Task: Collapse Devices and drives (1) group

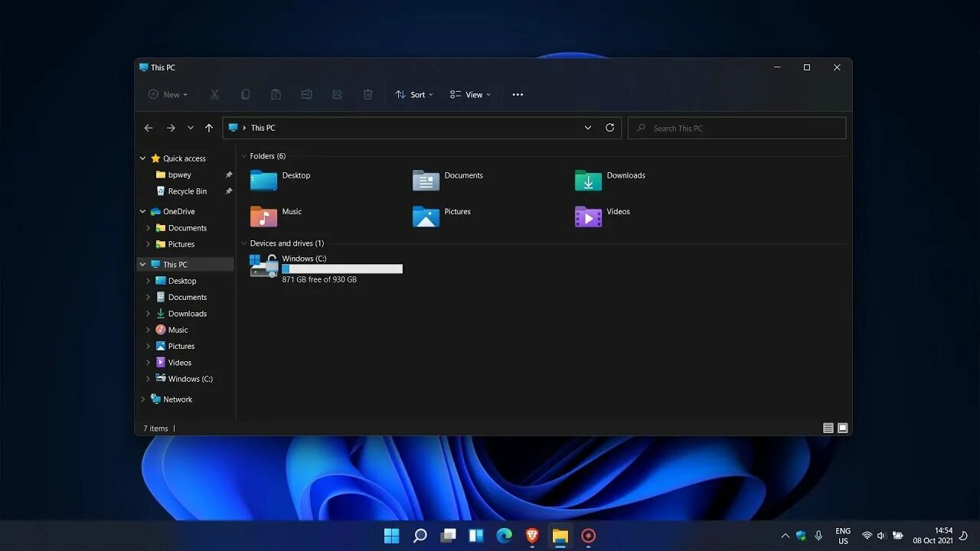Action: point(244,243)
